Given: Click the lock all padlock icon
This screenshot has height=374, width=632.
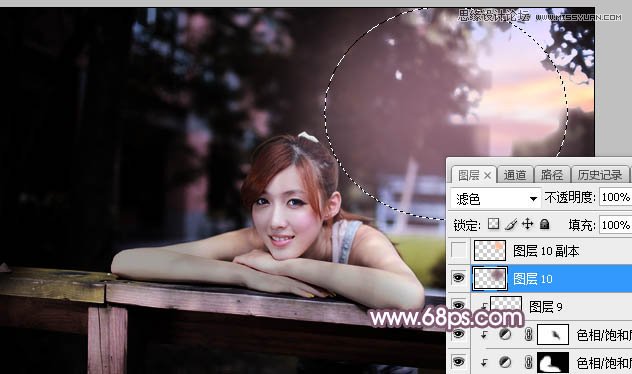Looking at the screenshot, I should pyautogui.click(x=545, y=224).
